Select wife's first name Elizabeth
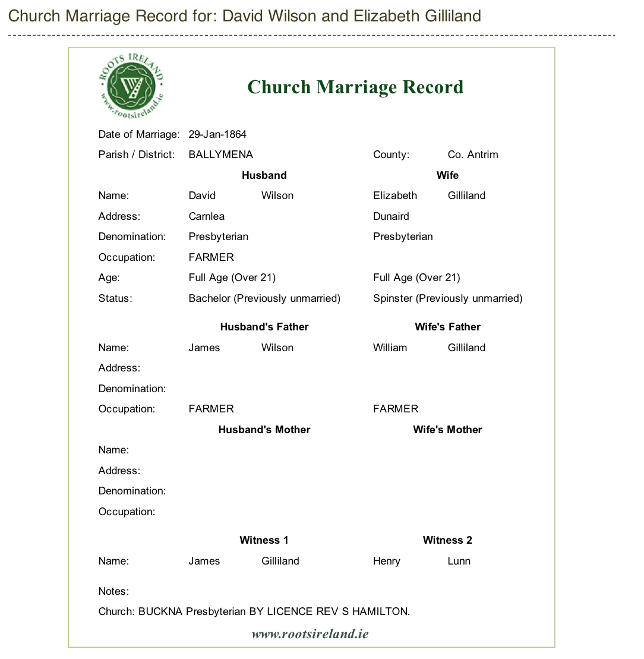The width and height of the screenshot is (644, 659). pos(395,196)
